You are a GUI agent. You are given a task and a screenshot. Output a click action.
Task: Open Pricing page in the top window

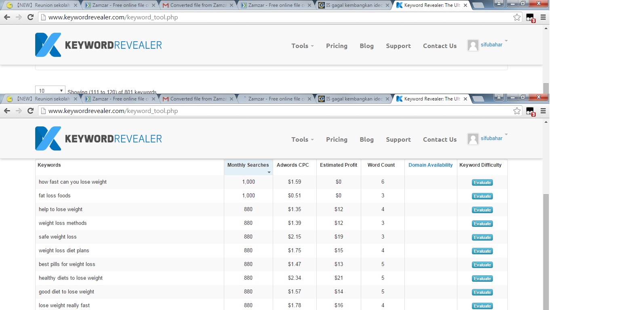pos(337,46)
